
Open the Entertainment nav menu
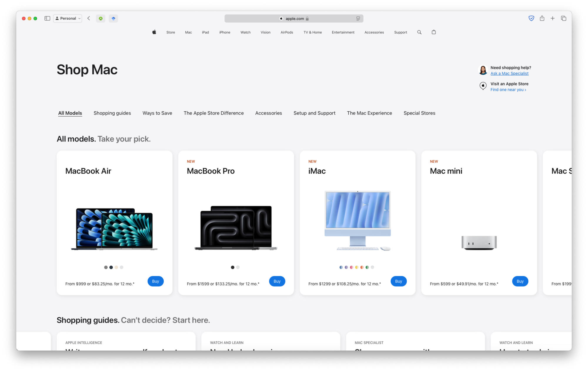click(x=343, y=32)
